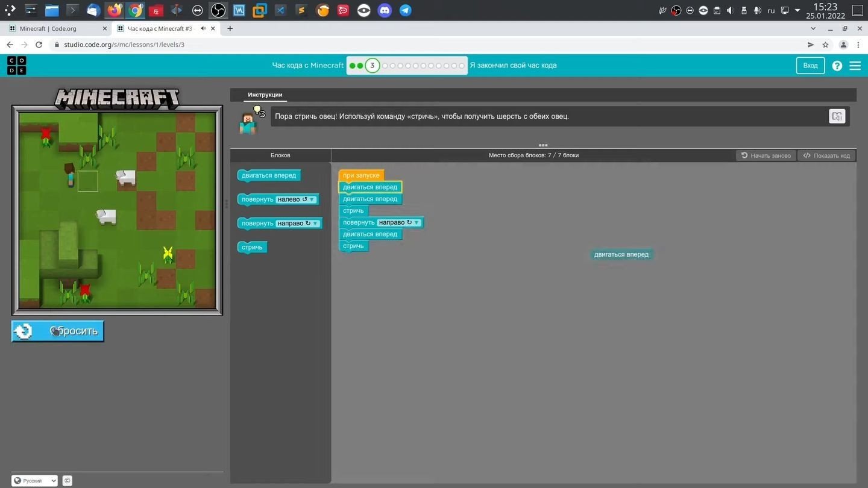Click the Сбросить reset button

click(58, 331)
